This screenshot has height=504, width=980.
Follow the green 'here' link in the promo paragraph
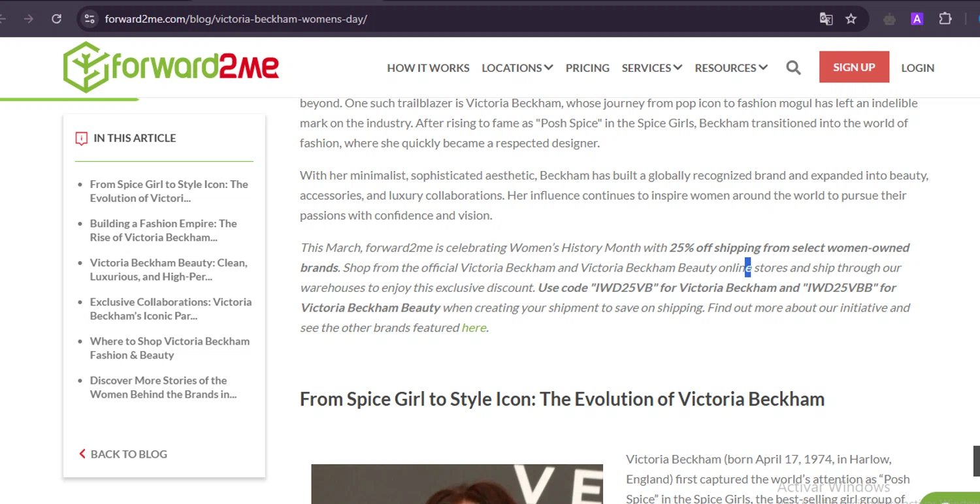(x=474, y=328)
